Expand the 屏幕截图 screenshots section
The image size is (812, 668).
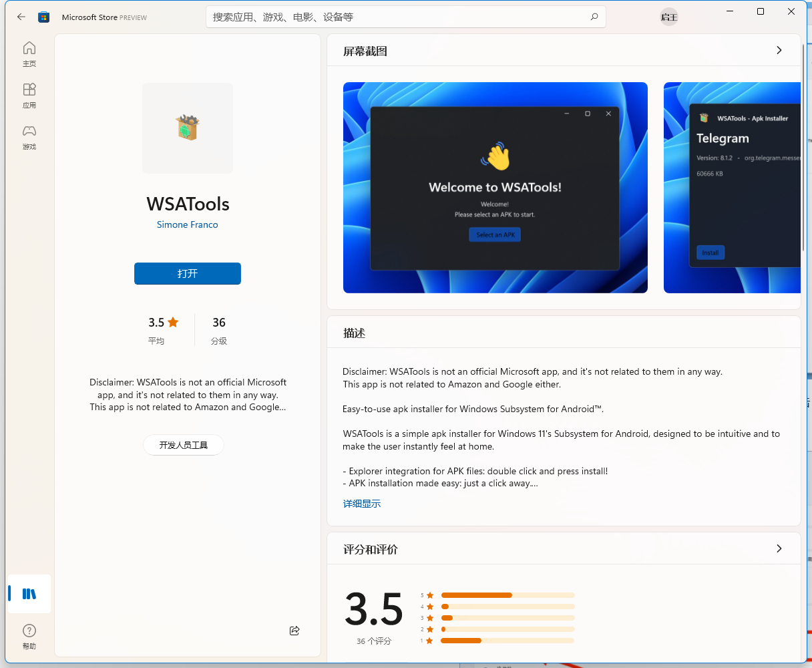[779, 50]
